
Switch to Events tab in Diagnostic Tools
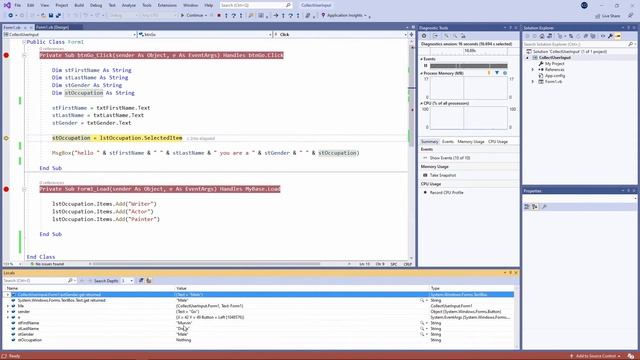point(448,142)
